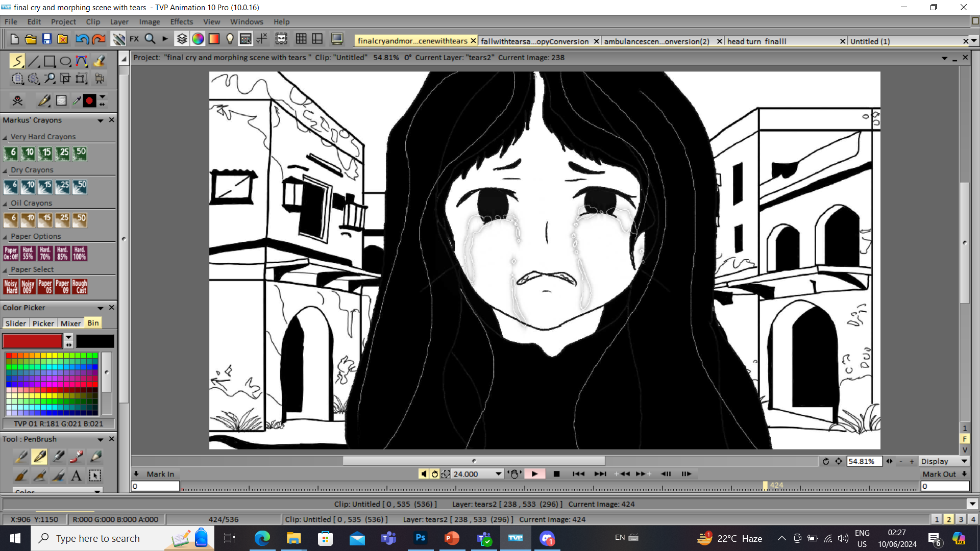980x551 pixels.
Task: Toggle loop playback button
Action: point(434,474)
